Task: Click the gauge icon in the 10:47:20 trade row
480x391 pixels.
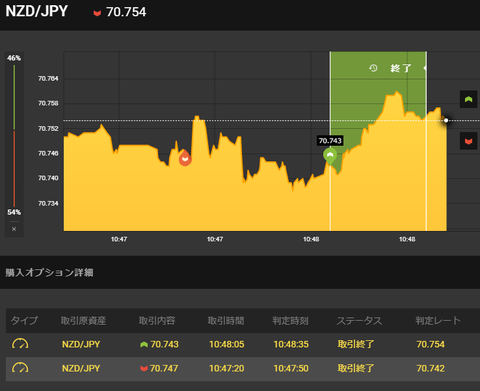Action: (20, 368)
